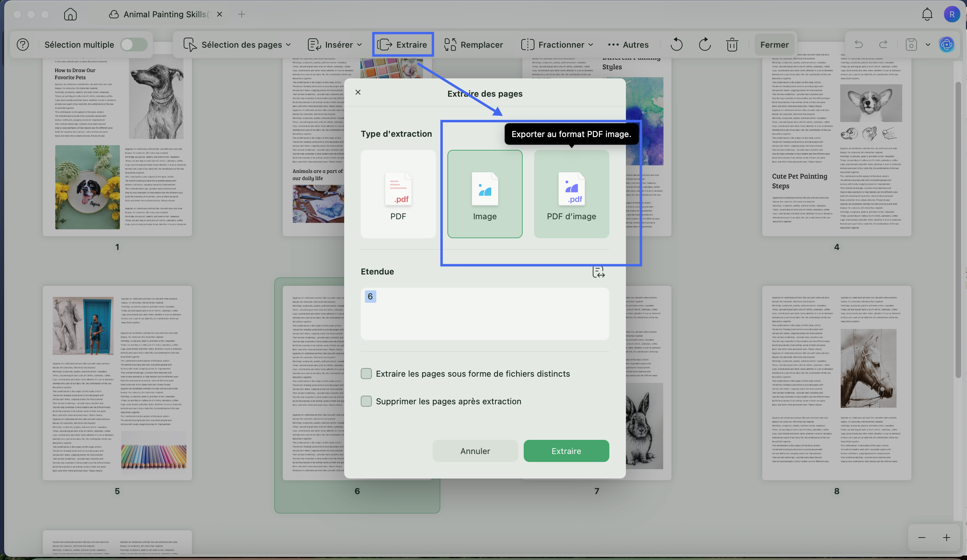Click the Fractionner split icon

point(528,45)
